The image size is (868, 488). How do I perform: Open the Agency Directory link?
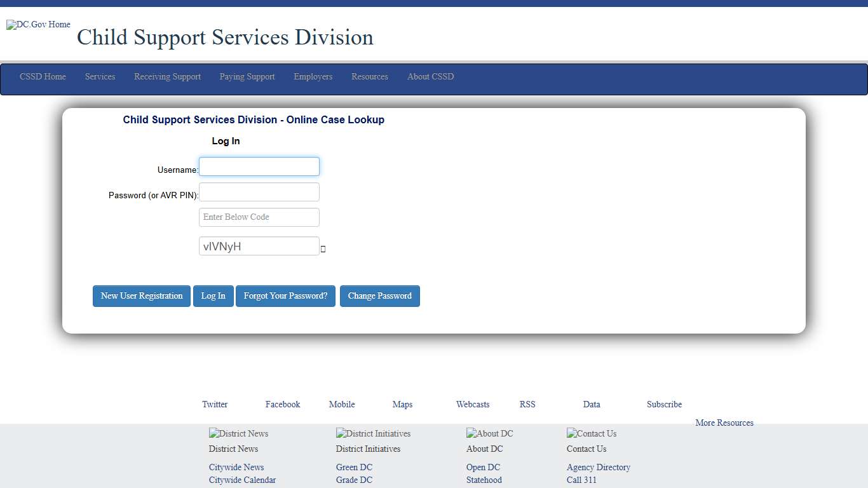598,467
